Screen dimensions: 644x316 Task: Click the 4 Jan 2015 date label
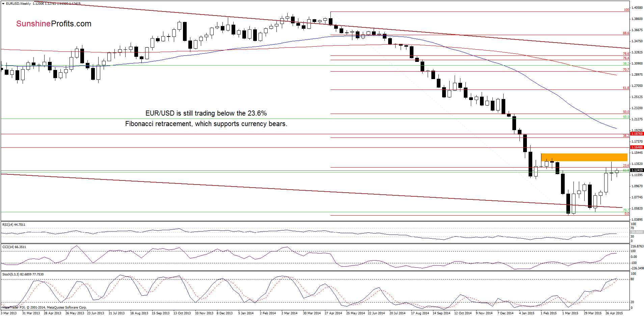[527, 313]
